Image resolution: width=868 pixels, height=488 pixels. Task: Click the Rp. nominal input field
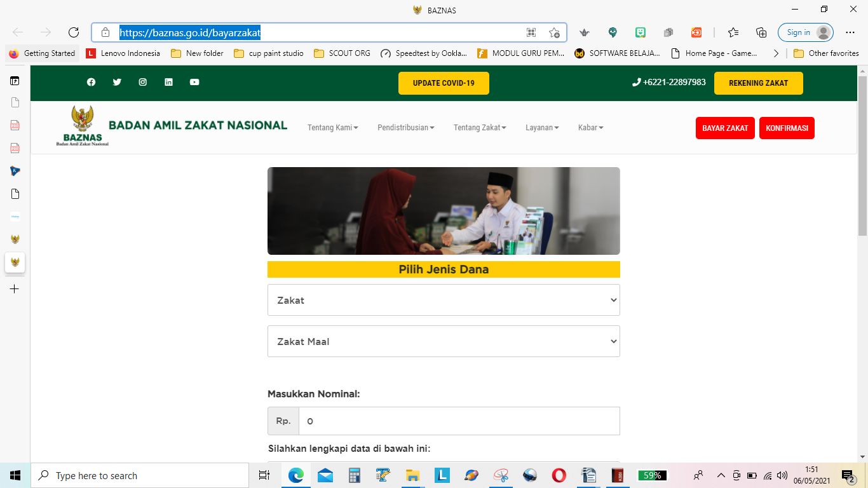[x=459, y=421]
